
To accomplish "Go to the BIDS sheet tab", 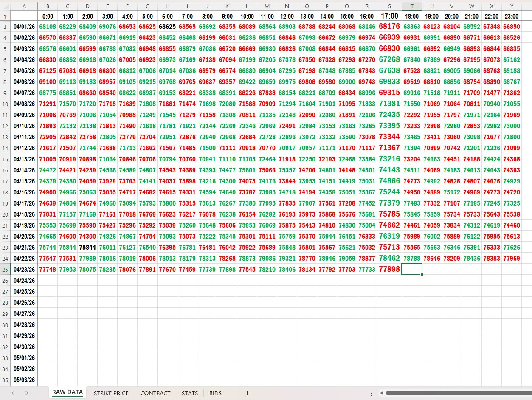I will click(x=215, y=393).
